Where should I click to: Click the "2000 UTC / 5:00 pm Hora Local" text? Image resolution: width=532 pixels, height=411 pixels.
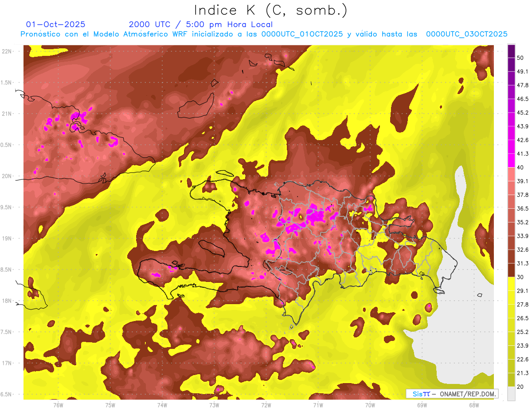point(200,24)
